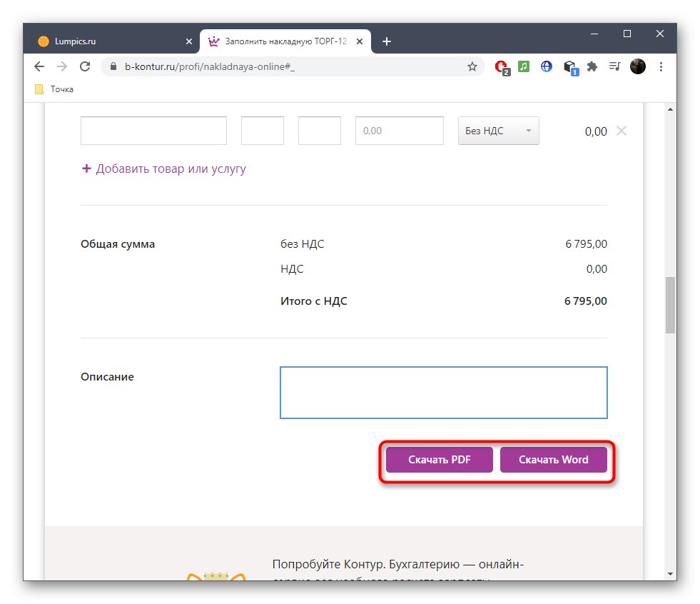This screenshot has height=604, width=700.
Task: Open the Без НДС dropdown
Action: (x=498, y=131)
